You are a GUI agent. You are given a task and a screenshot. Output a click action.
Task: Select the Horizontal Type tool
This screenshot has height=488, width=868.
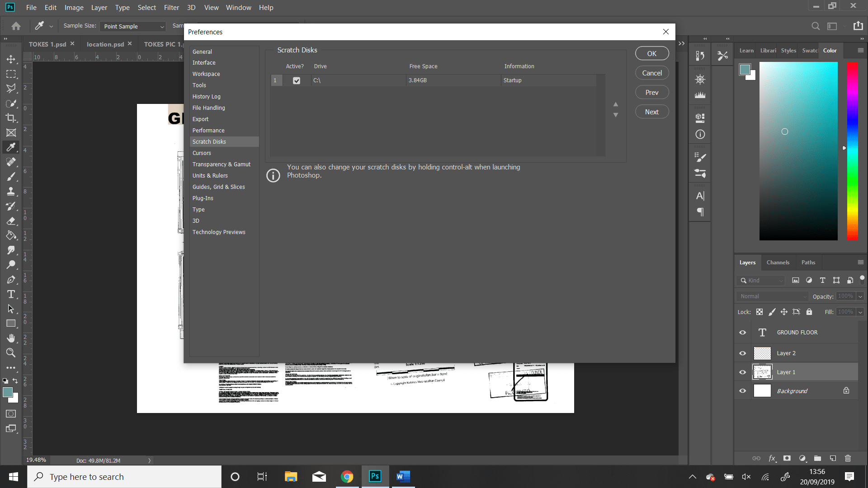click(11, 294)
